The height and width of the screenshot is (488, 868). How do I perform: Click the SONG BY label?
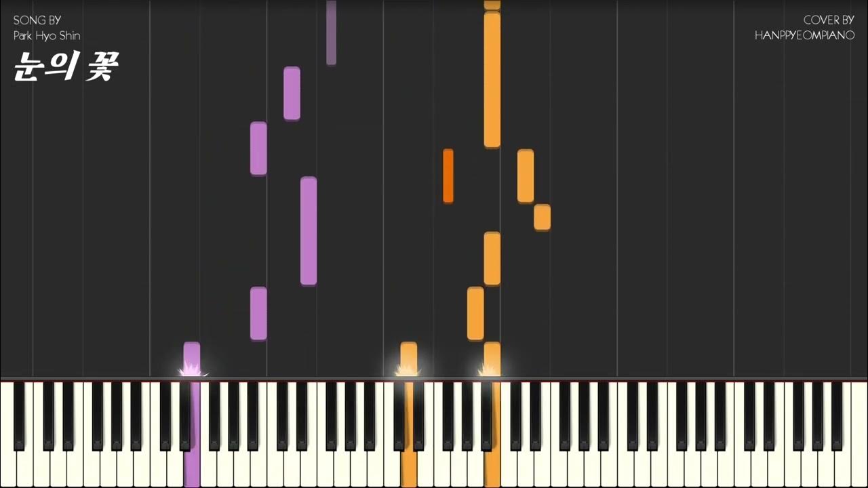point(37,20)
